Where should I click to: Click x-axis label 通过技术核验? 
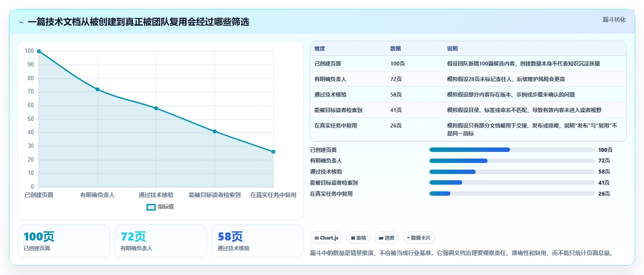pyautogui.click(x=156, y=195)
